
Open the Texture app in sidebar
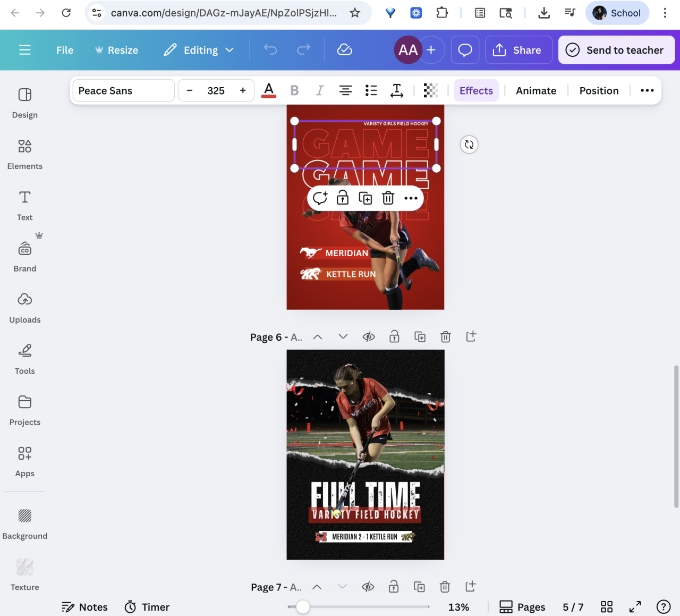[25, 575]
